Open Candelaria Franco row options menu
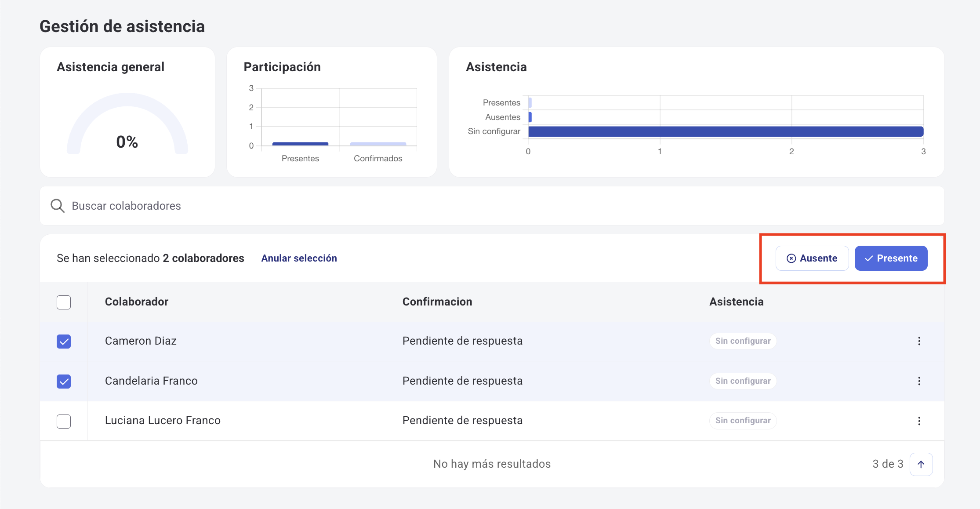This screenshot has height=509, width=980. 919,381
